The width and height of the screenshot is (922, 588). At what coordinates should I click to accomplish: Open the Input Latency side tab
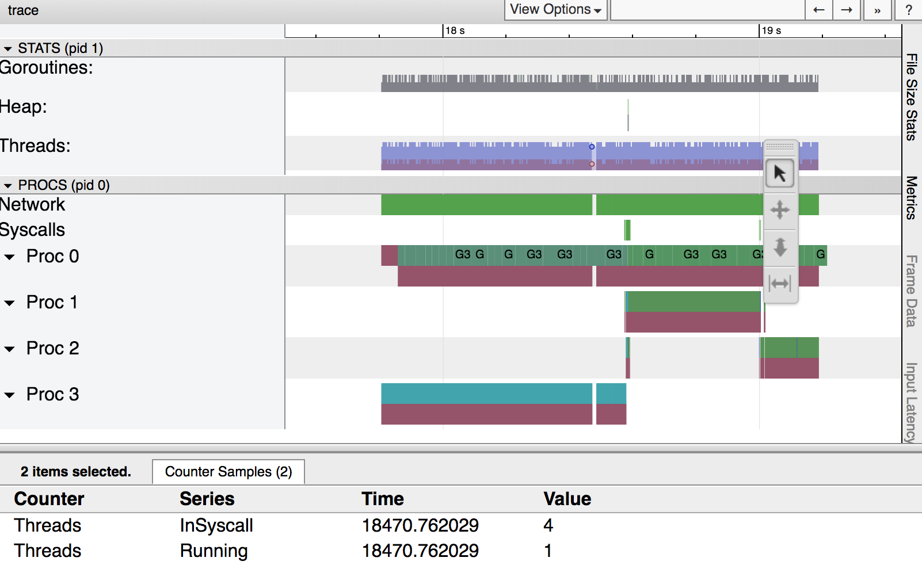pos(912,402)
